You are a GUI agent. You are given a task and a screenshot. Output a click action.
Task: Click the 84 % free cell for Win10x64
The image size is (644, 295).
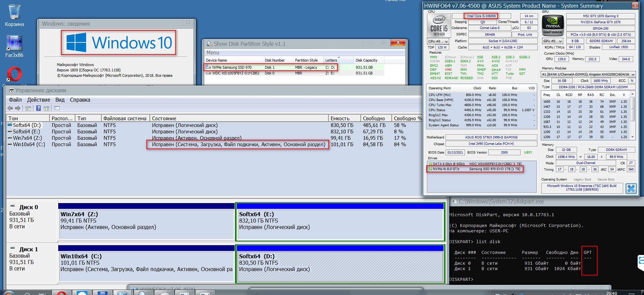400,144
